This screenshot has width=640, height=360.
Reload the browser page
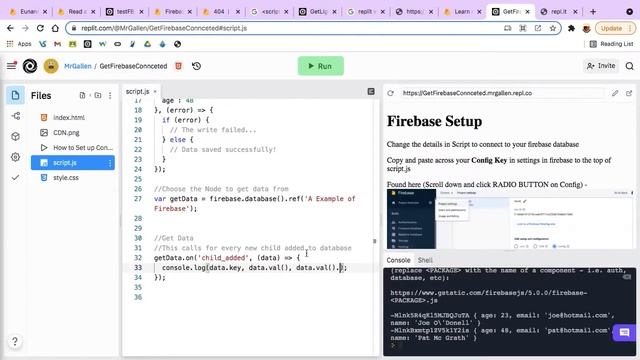[x=40, y=28]
